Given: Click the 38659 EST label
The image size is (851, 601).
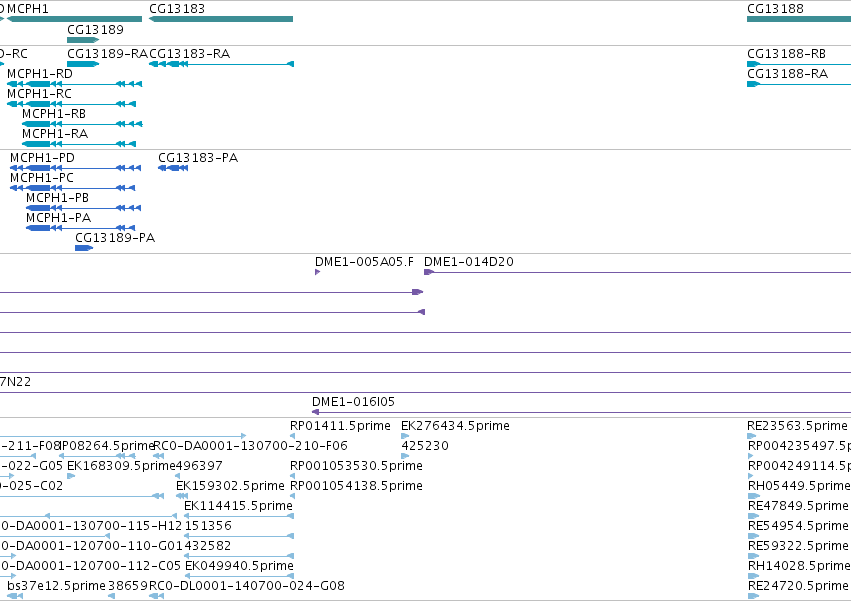Looking at the screenshot, I should (x=128, y=586).
